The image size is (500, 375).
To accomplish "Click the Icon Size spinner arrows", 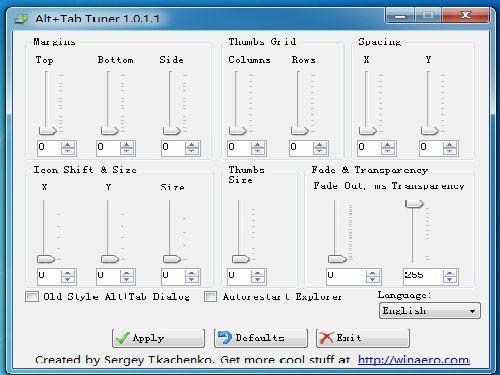I will [x=192, y=277].
